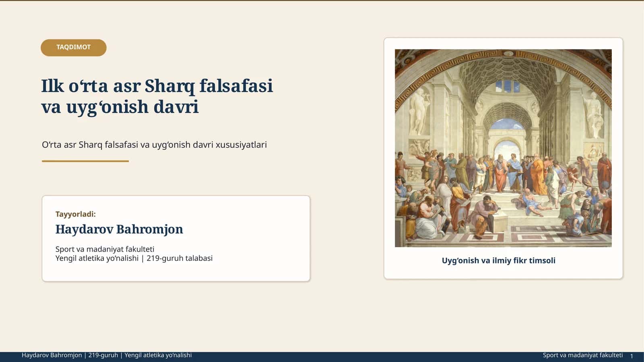Viewport: 644px width, 362px height.
Task: Click 'Yengil atletika yo'nalishi | 219-guruh talabasi' line
Action: (x=134, y=258)
